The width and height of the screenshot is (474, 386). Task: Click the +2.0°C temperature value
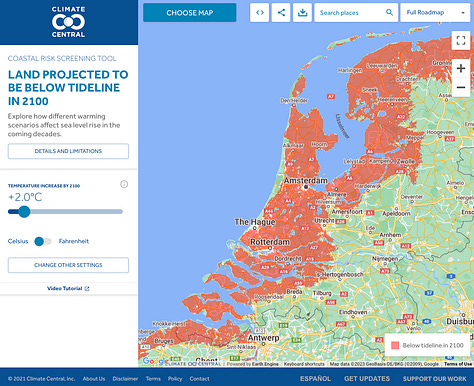[x=25, y=197]
